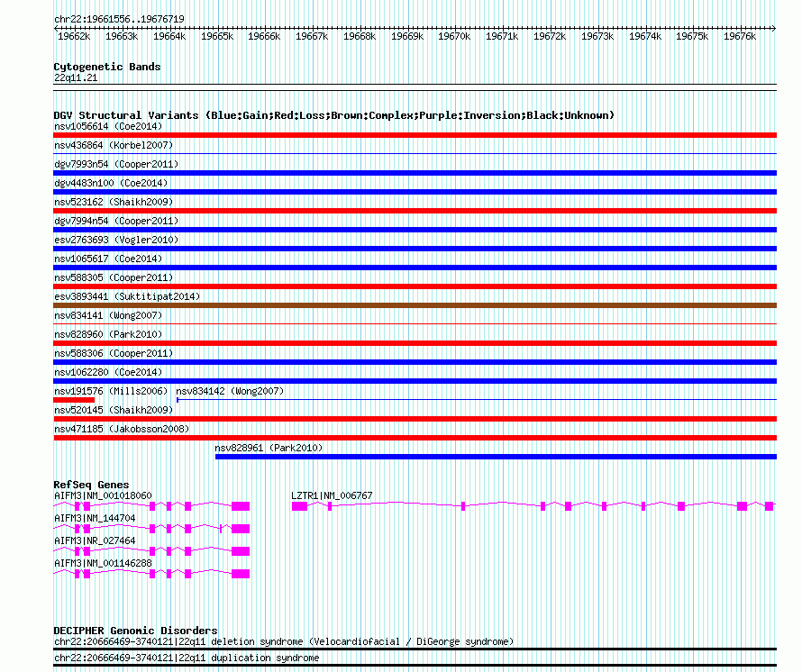The image size is (802, 672).
Task: Open the DGV Structural Variants track title
Action: click(x=333, y=115)
